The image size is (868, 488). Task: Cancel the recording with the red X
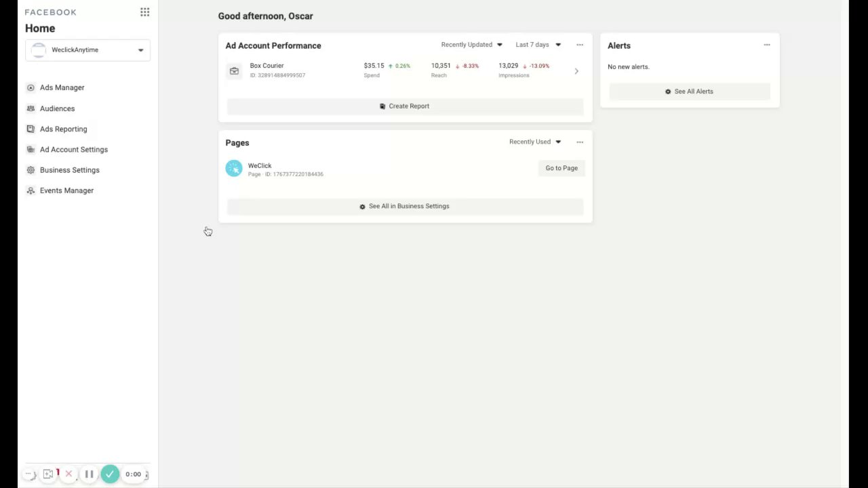click(68, 474)
